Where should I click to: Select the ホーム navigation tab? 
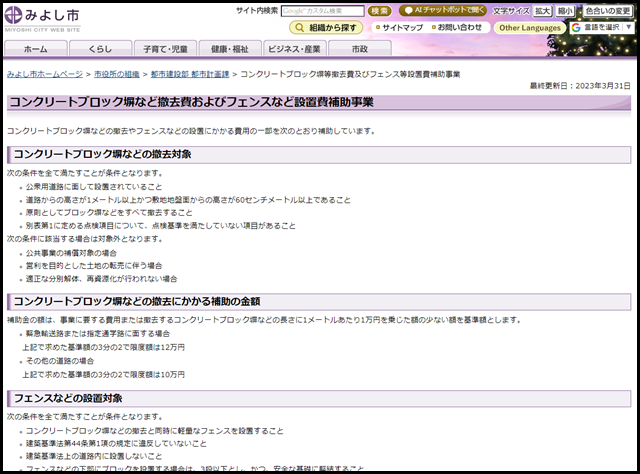pyautogui.click(x=35, y=49)
